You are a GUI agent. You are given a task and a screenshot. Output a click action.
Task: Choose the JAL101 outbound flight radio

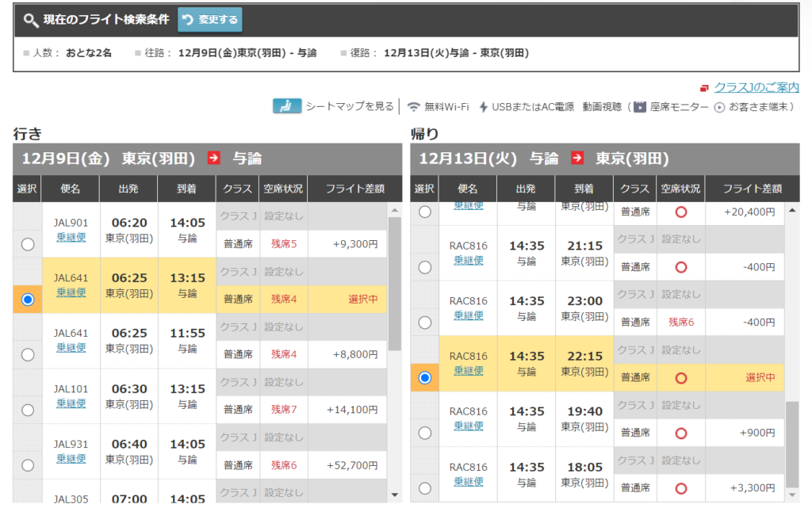[x=28, y=410]
